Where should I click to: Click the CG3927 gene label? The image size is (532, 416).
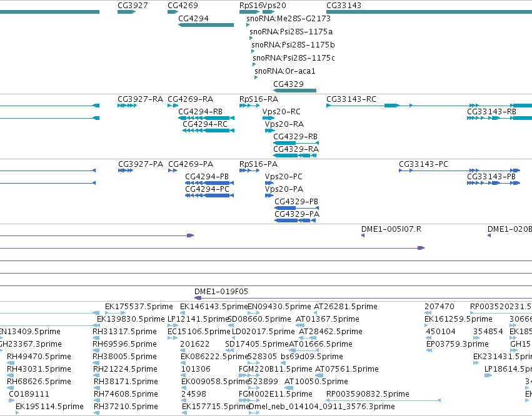(x=133, y=6)
